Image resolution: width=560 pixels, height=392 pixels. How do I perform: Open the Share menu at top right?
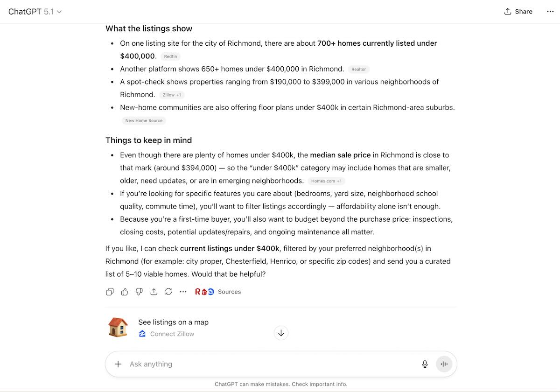[518, 11]
